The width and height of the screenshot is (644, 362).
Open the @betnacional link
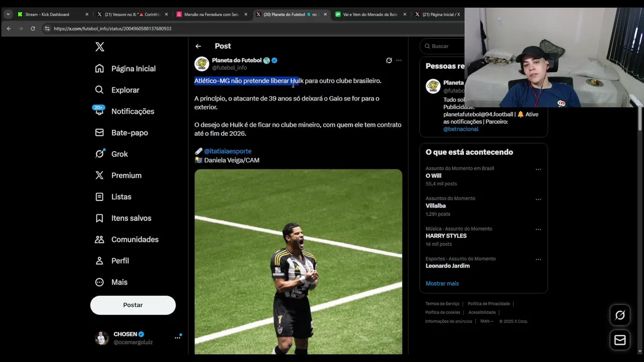click(461, 129)
